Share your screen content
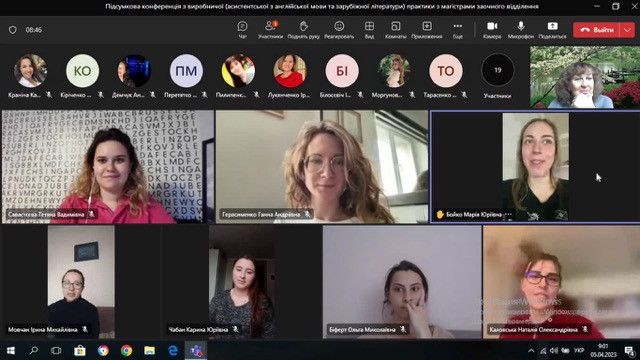640x360 pixels. tap(552, 30)
